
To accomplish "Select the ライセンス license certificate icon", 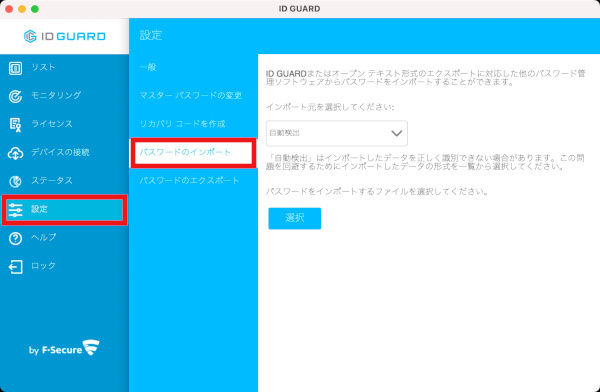I will click(x=15, y=125).
